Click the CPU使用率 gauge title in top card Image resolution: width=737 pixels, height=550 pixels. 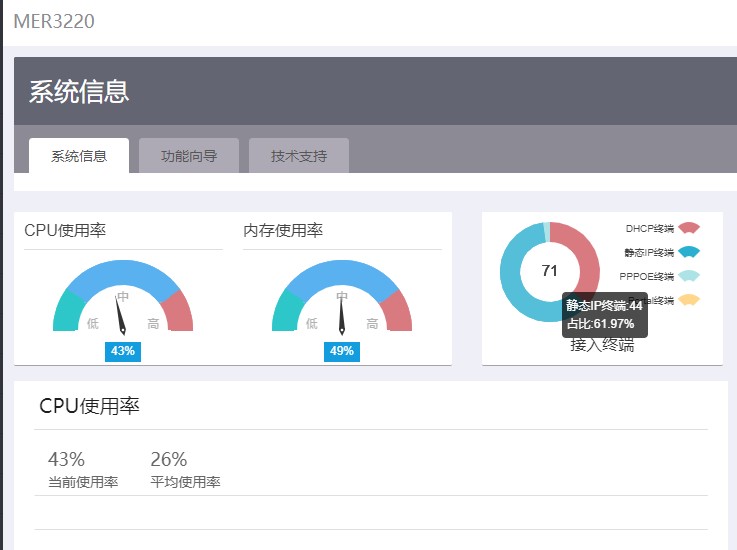point(65,230)
